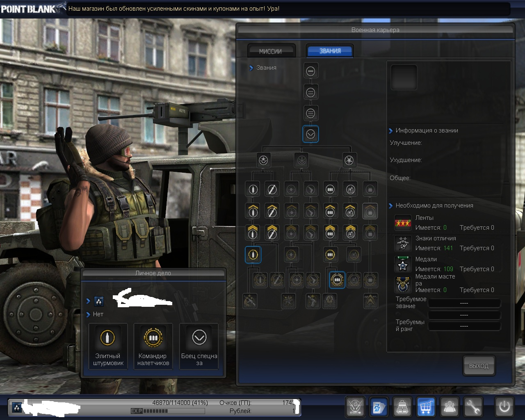Click the Необходимо для получения heading
The image size is (525, 420).
pos(434,205)
